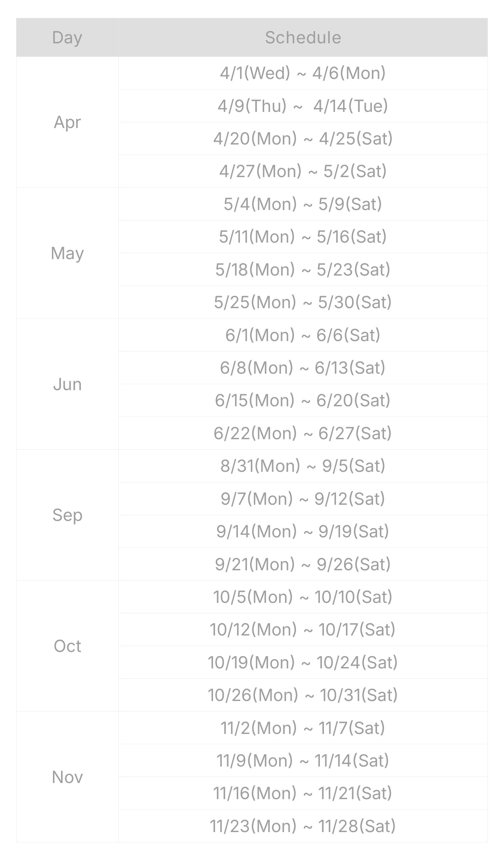504x864 pixels.
Task: Select the 8/31(Mon) ~ 9/5(Sat) entry
Action: pos(303,465)
